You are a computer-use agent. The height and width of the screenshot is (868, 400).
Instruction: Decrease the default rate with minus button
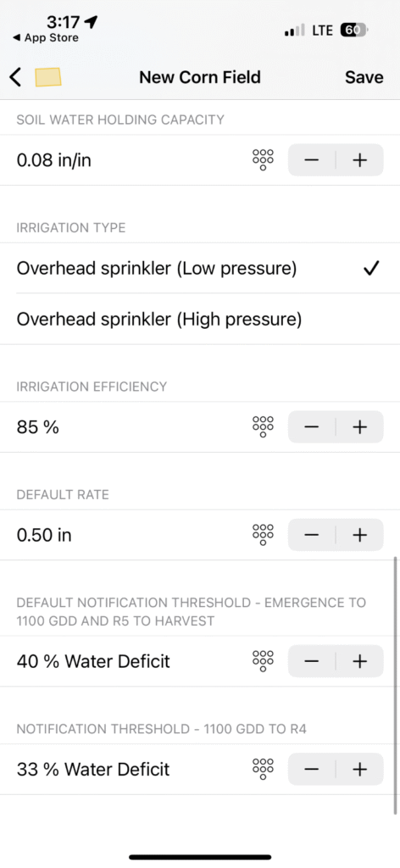pos(312,535)
